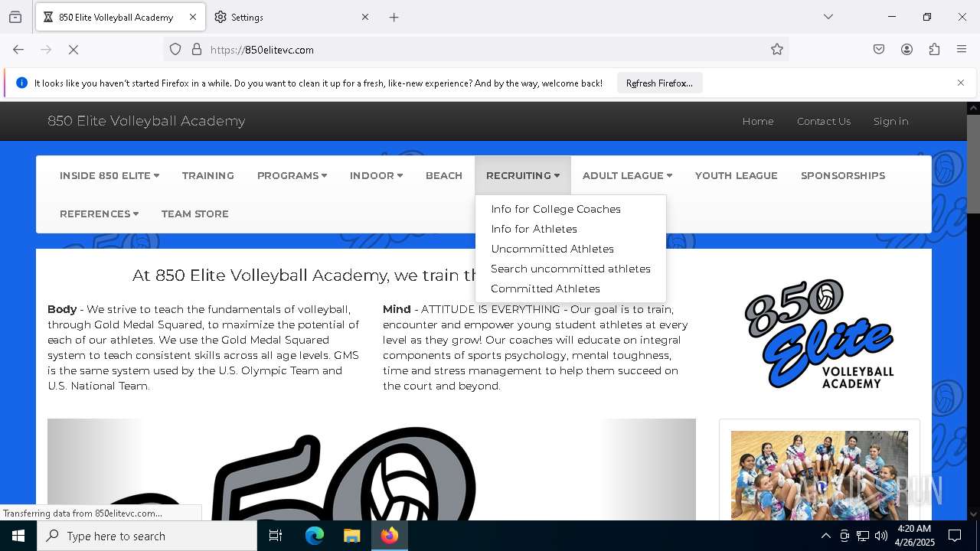Open Youth League menu item
The image size is (980, 551).
click(737, 175)
